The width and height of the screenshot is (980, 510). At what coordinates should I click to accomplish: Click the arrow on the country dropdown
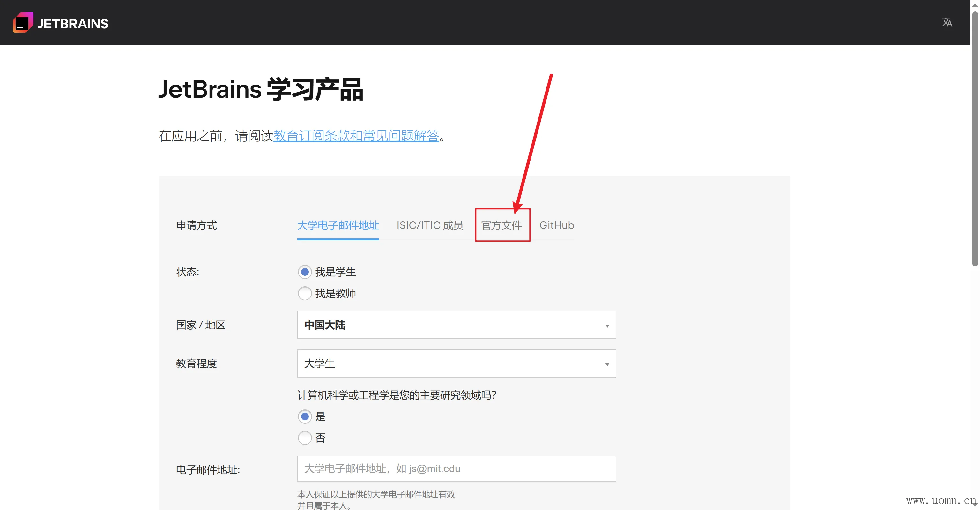click(607, 326)
